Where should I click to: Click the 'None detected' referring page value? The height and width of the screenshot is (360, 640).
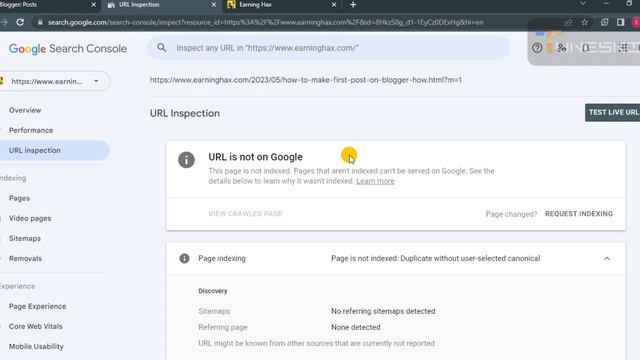click(x=356, y=327)
